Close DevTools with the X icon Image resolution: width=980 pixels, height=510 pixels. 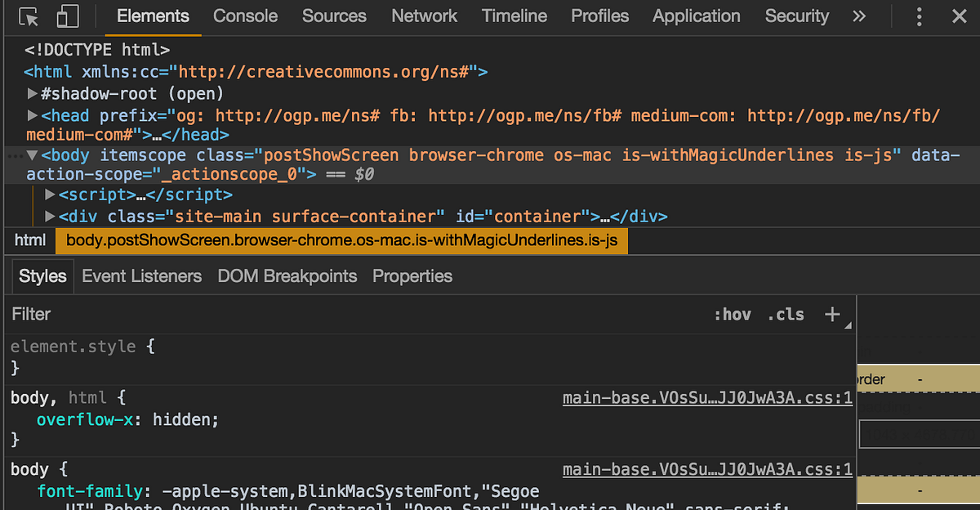[x=960, y=16]
